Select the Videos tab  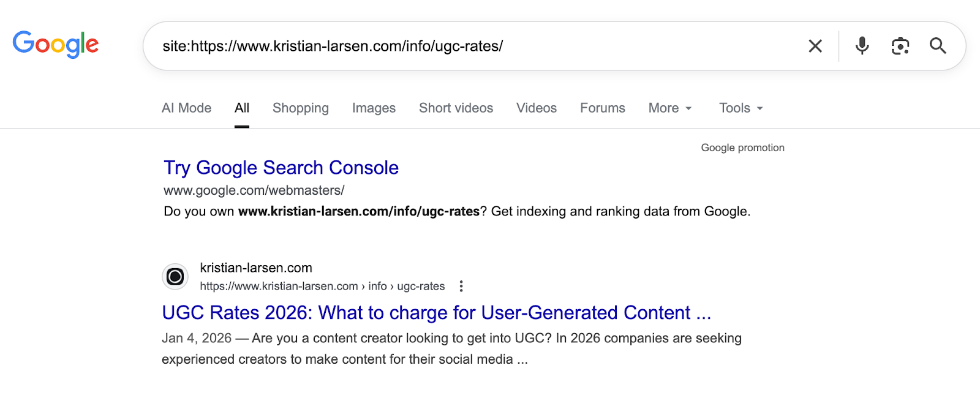click(x=536, y=108)
